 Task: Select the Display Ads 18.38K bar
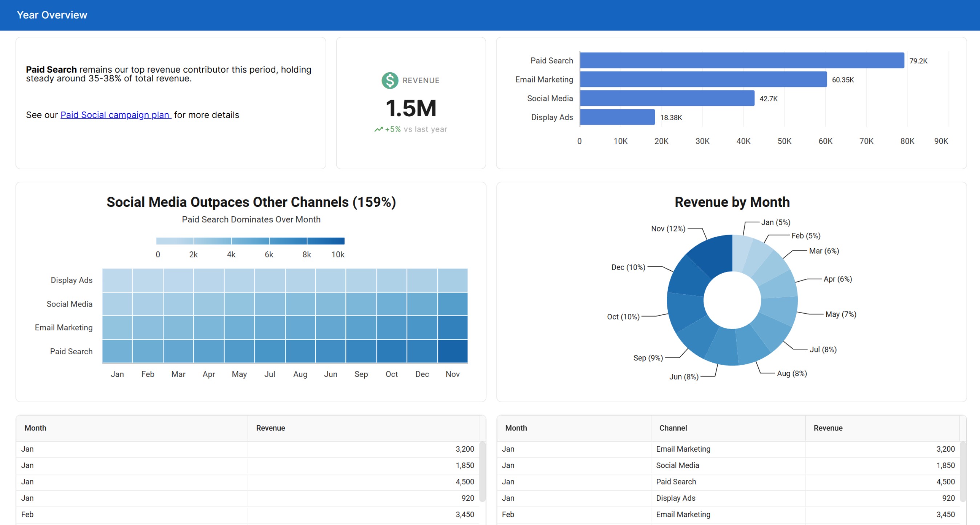pos(617,117)
